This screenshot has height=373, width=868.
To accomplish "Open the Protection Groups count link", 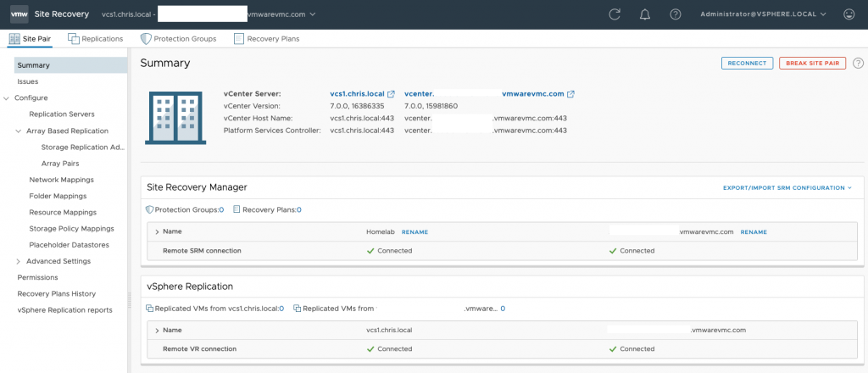I will 221,209.
